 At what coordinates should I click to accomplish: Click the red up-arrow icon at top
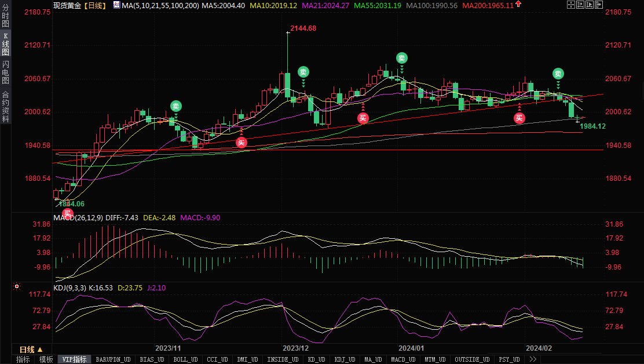(x=518, y=5)
